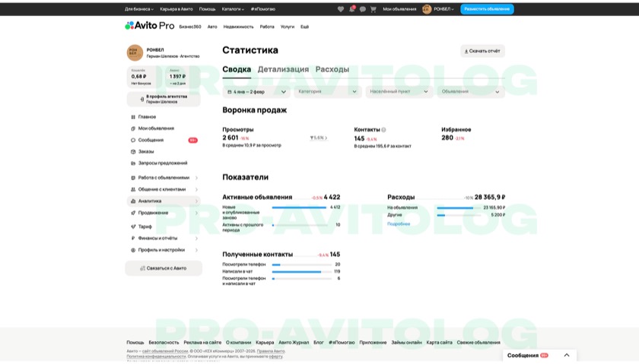This screenshot has height=364, width=639.
Task: Open the Населённый пункт filter dropdown
Action: [x=399, y=92]
